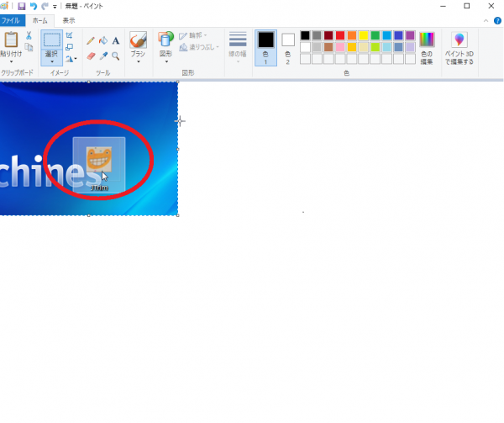Toggle the 色 1 foreground color box
504x423 pixels.
(x=265, y=47)
